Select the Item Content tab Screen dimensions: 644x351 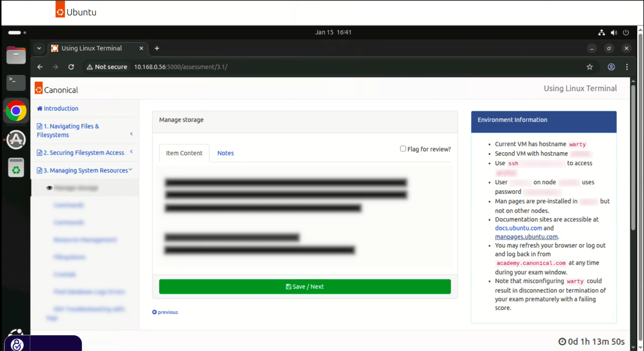(184, 153)
